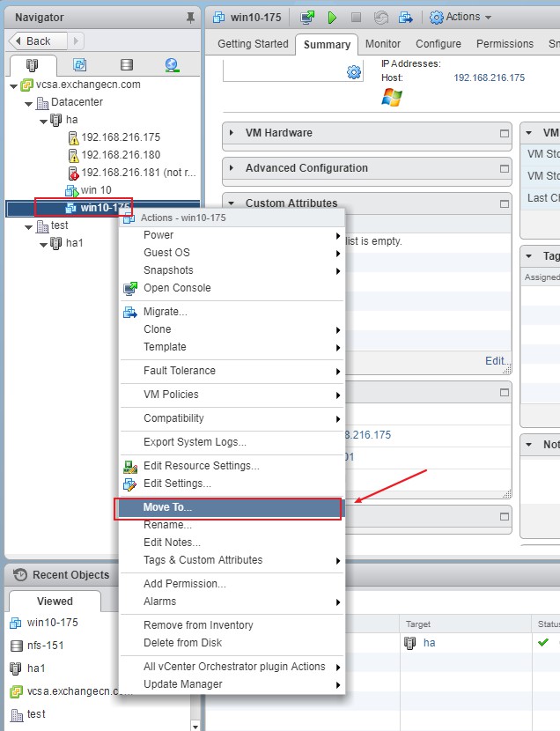
Task: Select the win 10 VM in tree
Action: click(95, 190)
